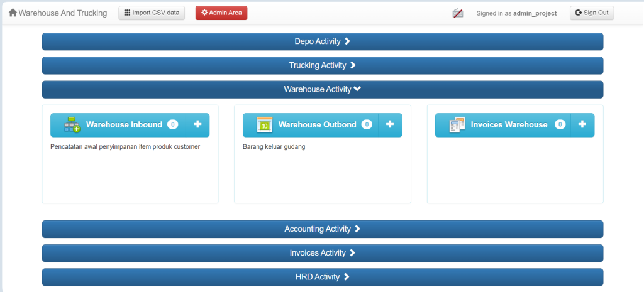Click the Warehouse Inbound count badge

(x=173, y=125)
